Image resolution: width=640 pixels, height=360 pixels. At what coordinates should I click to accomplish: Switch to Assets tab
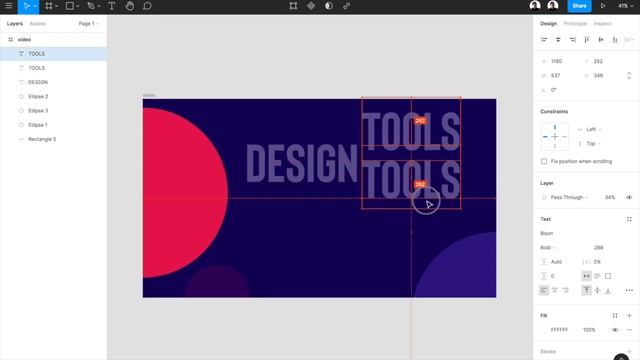pyautogui.click(x=38, y=24)
